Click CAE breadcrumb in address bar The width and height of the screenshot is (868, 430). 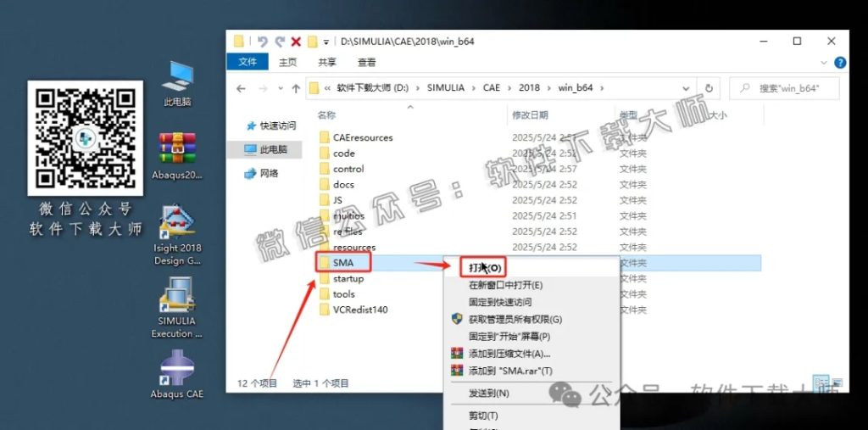tap(491, 88)
